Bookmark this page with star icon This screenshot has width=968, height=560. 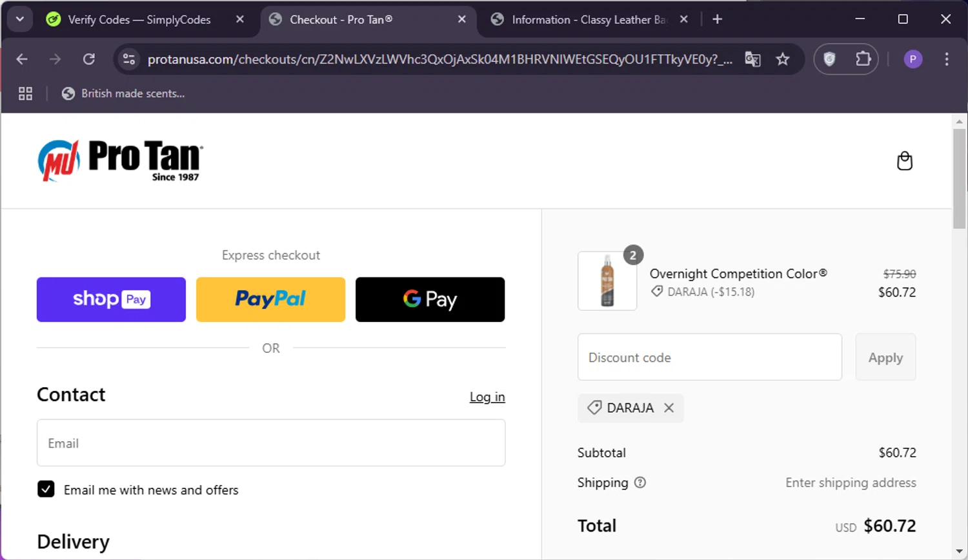[x=783, y=59]
